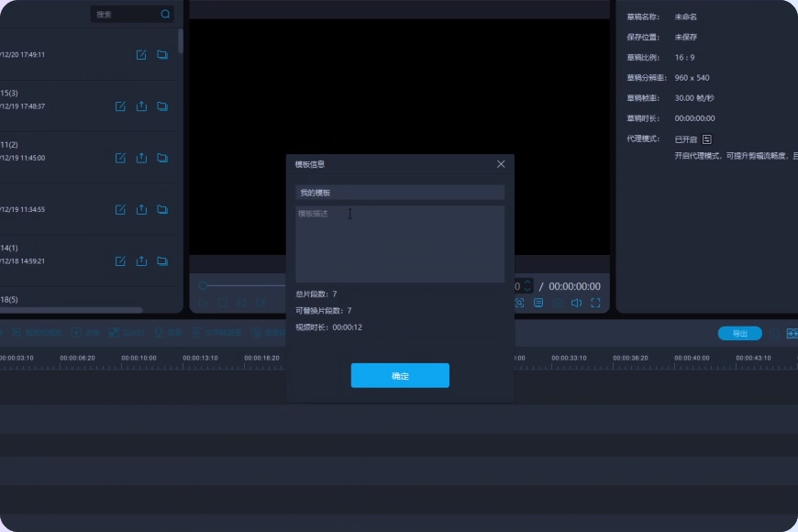Toggle the proxy mode switch icon
Viewport: 798px width, 532px height.
[x=707, y=139]
